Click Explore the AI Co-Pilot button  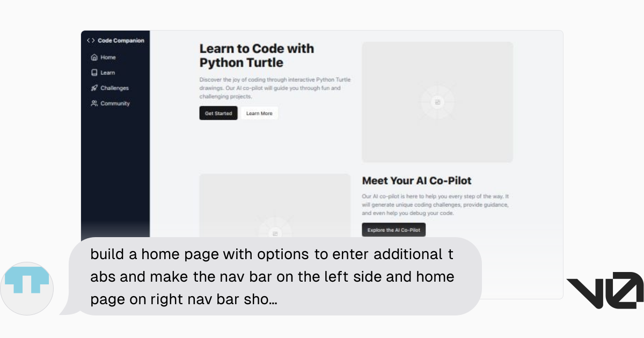click(x=393, y=230)
